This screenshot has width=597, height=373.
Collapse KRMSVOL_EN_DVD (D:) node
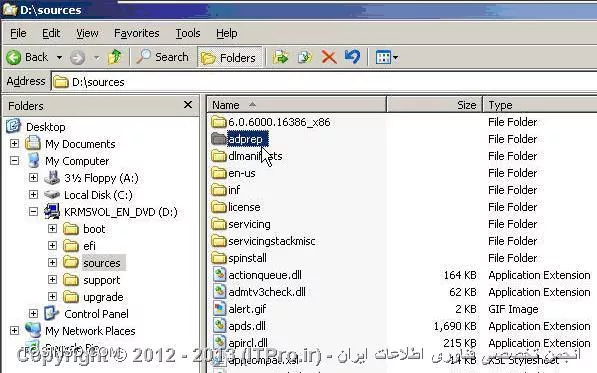[34, 212]
